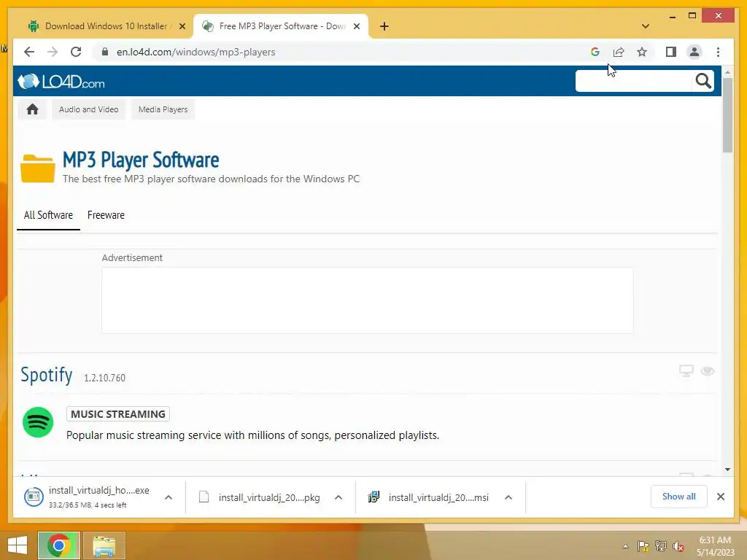This screenshot has height=560, width=747.
Task: Click the page vertical scrollbar thumb
Action: [727, 114]
